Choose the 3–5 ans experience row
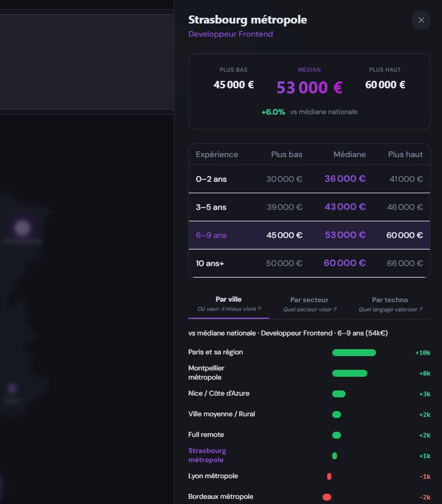The height and width of the screenshot is (504, 442). (x=309, y=207)
